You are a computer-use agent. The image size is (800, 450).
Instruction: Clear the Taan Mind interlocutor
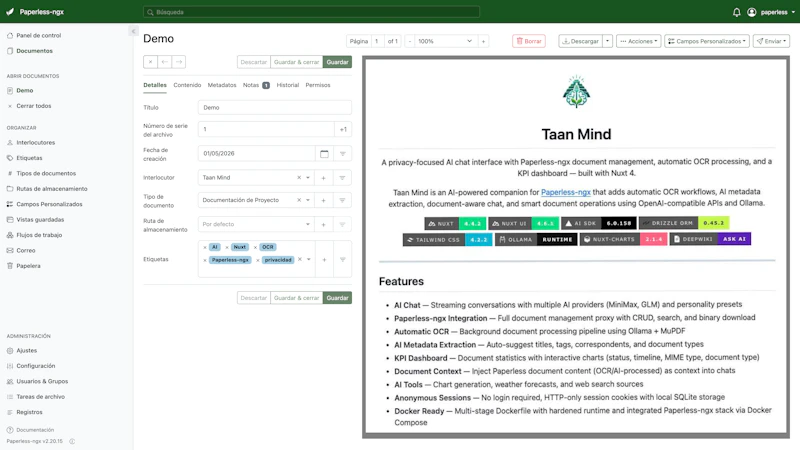(x=299, y=178)
